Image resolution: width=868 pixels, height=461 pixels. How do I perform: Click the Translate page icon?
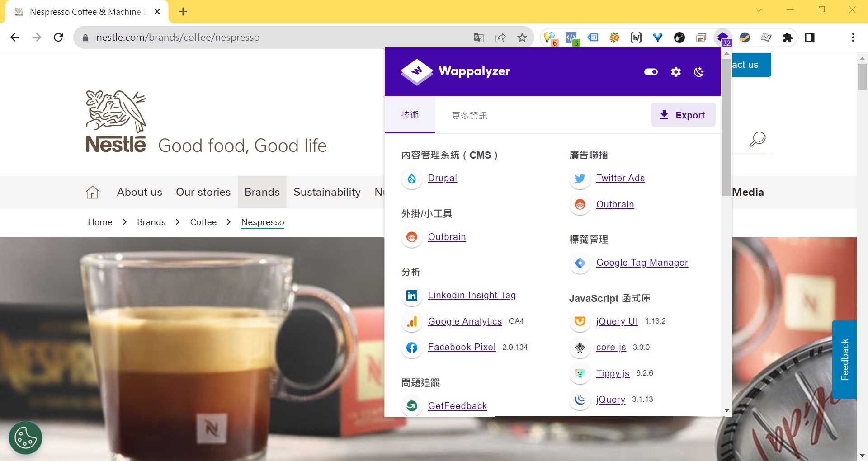point(479,38)
